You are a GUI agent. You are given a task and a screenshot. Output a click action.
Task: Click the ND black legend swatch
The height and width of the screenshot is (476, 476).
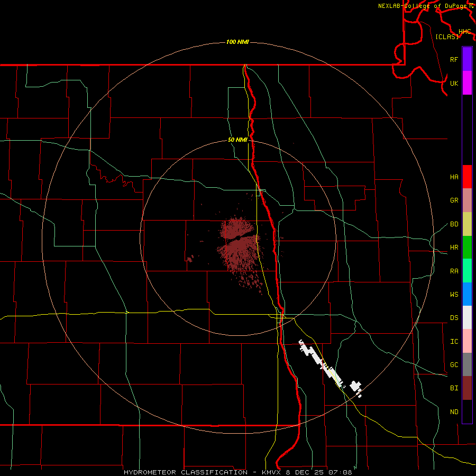(467, 411)
